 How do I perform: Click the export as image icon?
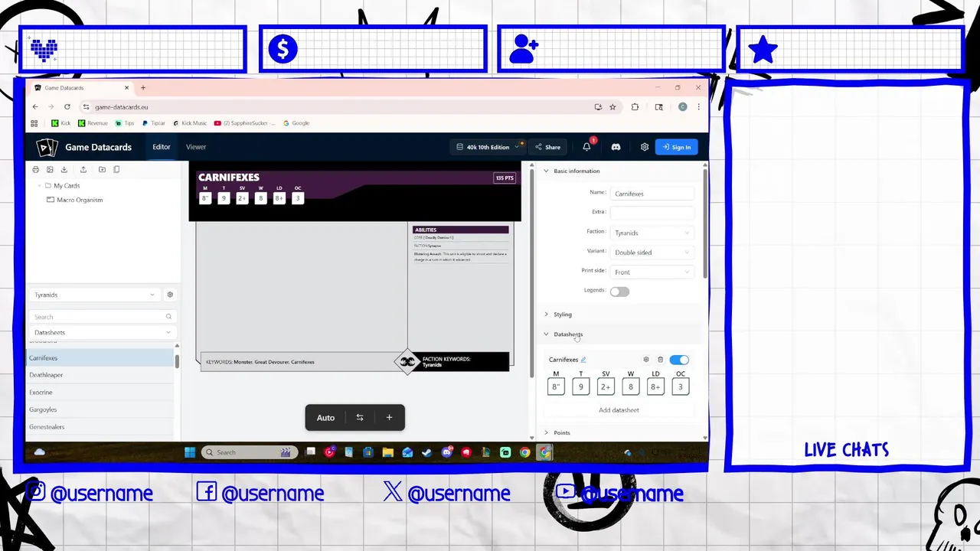tap(50, 169)
